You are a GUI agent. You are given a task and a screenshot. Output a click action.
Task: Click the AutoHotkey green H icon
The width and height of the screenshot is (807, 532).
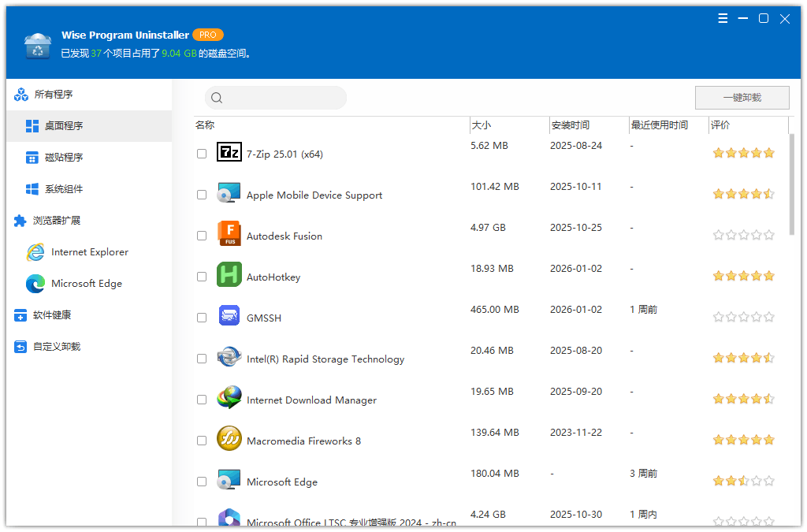(229, 276)
